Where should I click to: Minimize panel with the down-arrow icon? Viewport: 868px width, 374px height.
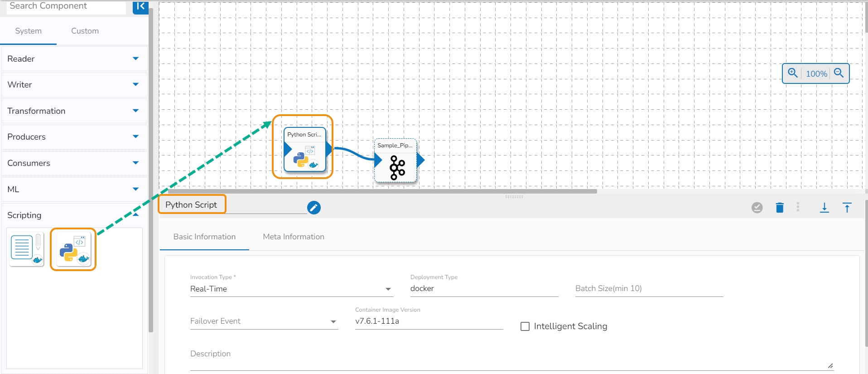point(825,208)
